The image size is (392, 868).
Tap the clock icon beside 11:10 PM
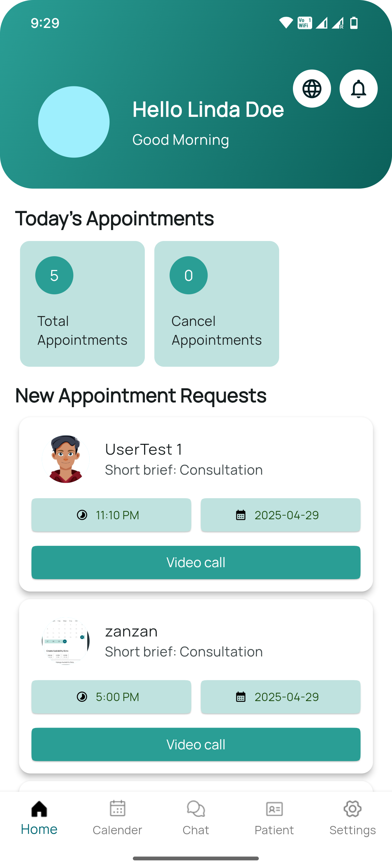coord(82,515)
